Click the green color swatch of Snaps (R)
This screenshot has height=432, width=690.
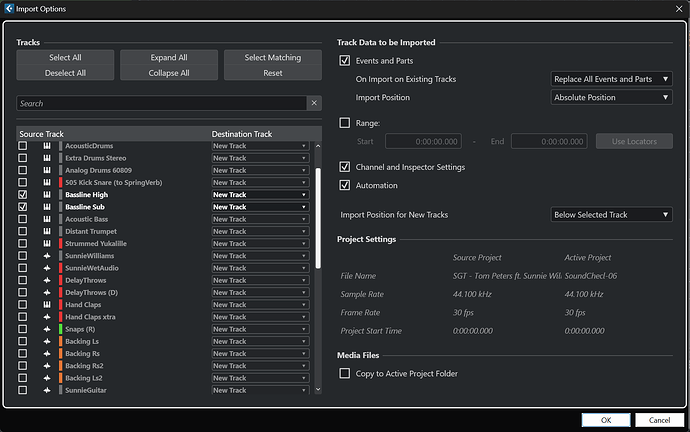(x=60, y=329)
